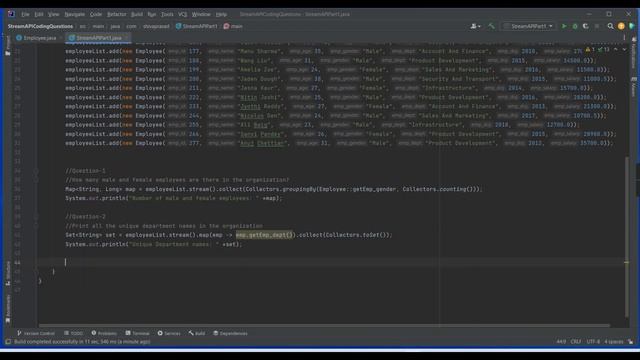Run StreamAPIPart1 with green play icon
Image resolution: width=640 pixels, height=360 pixels.
tap(564, 26)
